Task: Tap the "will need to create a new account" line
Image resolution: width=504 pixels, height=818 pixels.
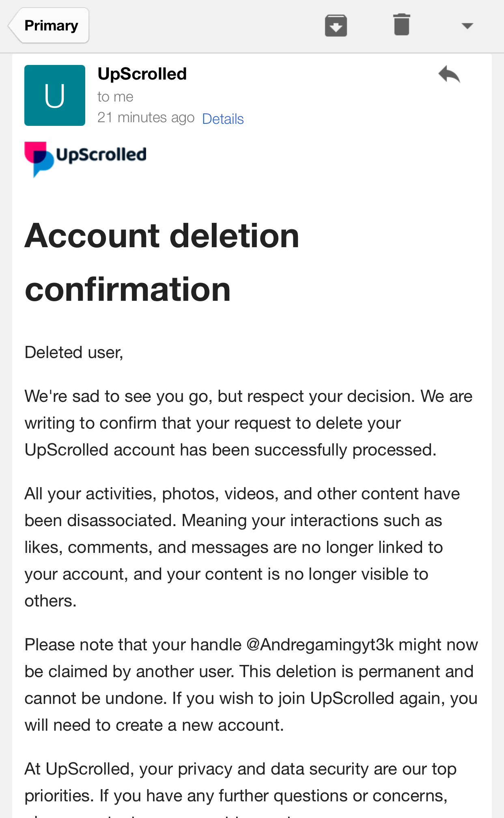Action: (x=154, y=725)
